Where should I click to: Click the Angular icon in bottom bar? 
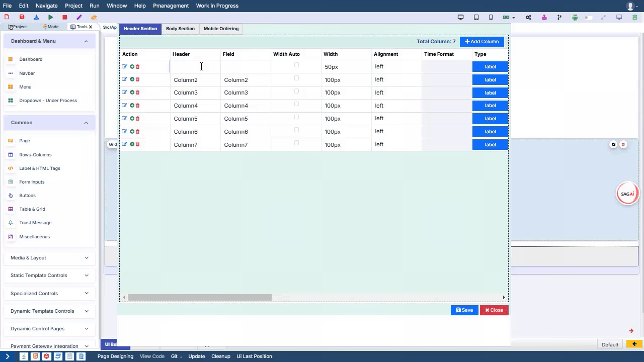46,356
